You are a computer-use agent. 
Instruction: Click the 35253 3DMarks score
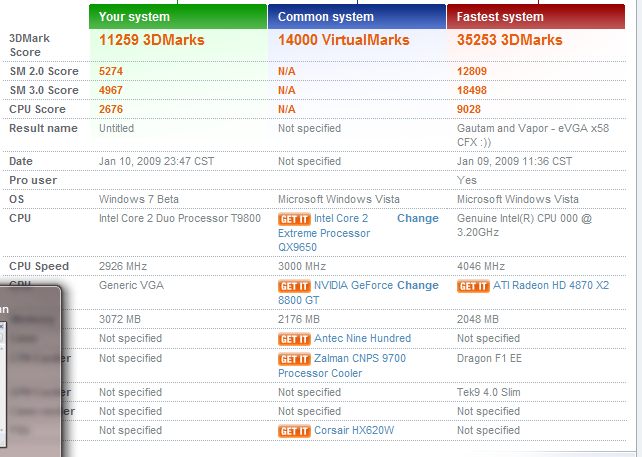tap(509, 40)
